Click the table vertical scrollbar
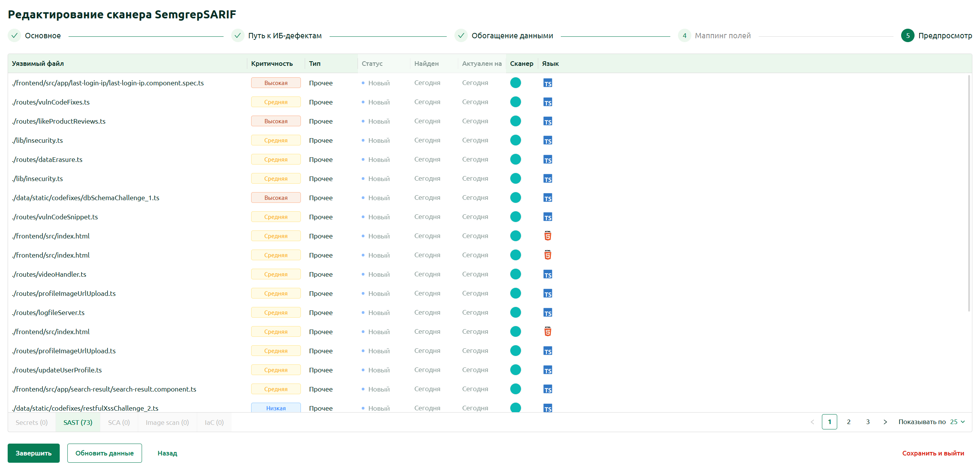Viewport: 980px width, 470px height. pyautogui.click(x=969, y=193)
